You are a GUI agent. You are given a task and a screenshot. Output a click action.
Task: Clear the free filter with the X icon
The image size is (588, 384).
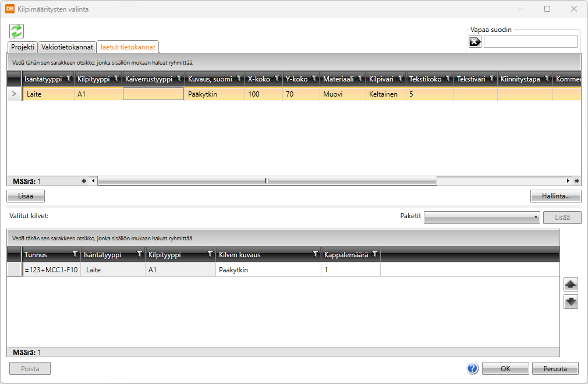[x=475, y=41]
